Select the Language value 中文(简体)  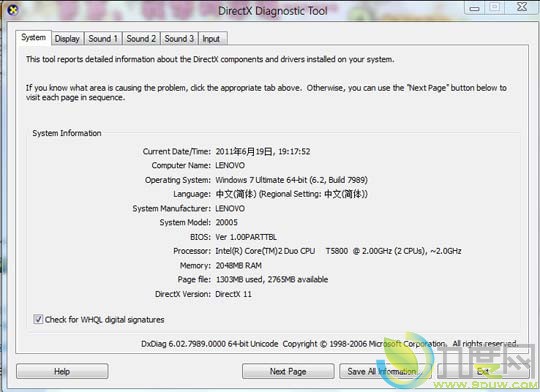291,194
